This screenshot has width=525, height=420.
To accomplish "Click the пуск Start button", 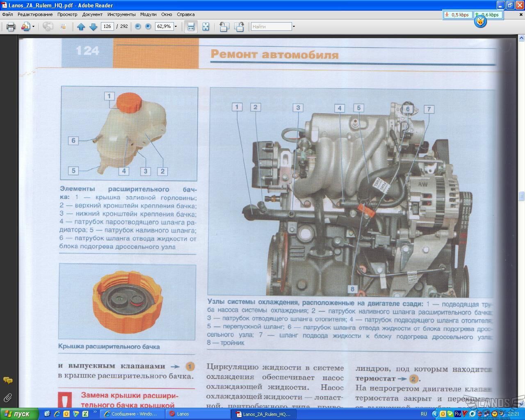I will [x=19, y=414].
